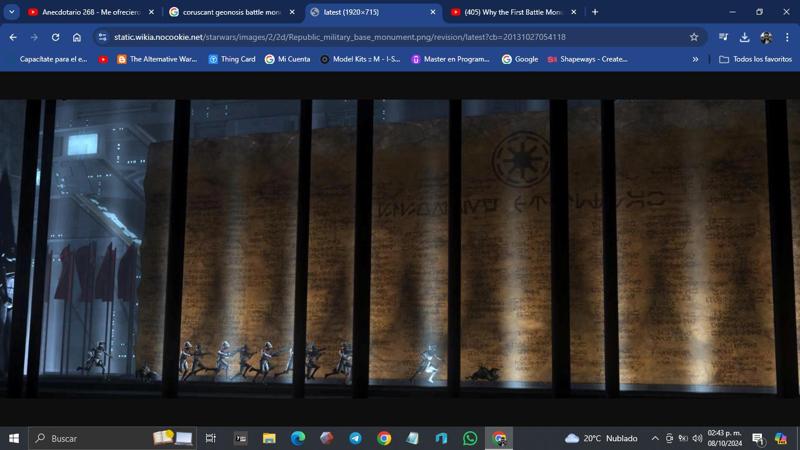This screenshot has height=450, width=800.
Task: Open the media control icon
Action: [723, 37]
